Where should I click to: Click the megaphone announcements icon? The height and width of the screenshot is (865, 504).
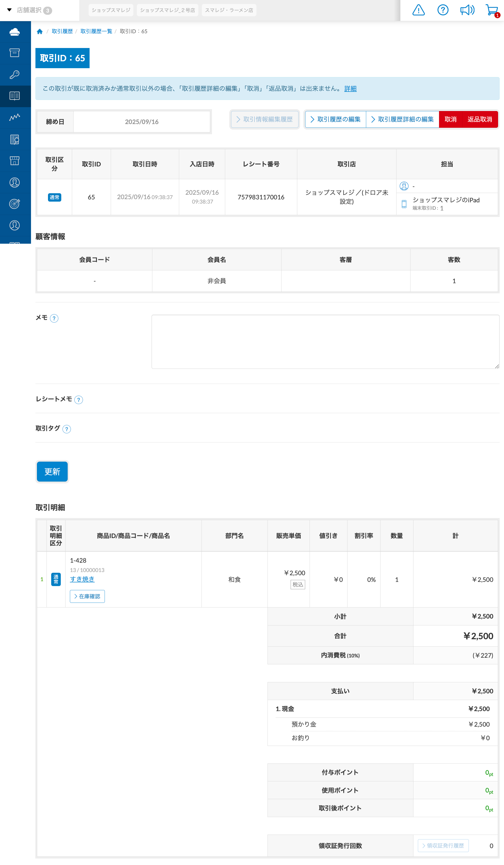coord(467,10)
